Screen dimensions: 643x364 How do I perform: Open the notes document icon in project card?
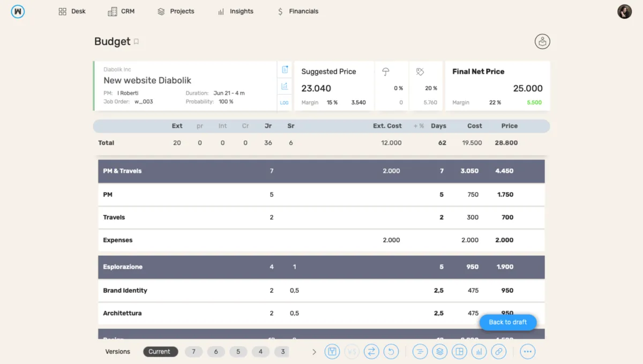point(285,70)
